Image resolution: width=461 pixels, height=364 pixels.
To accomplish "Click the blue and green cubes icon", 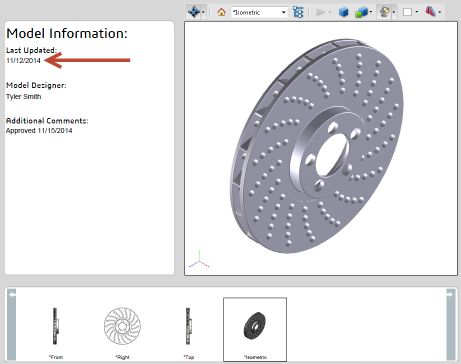I will (361, 13).
